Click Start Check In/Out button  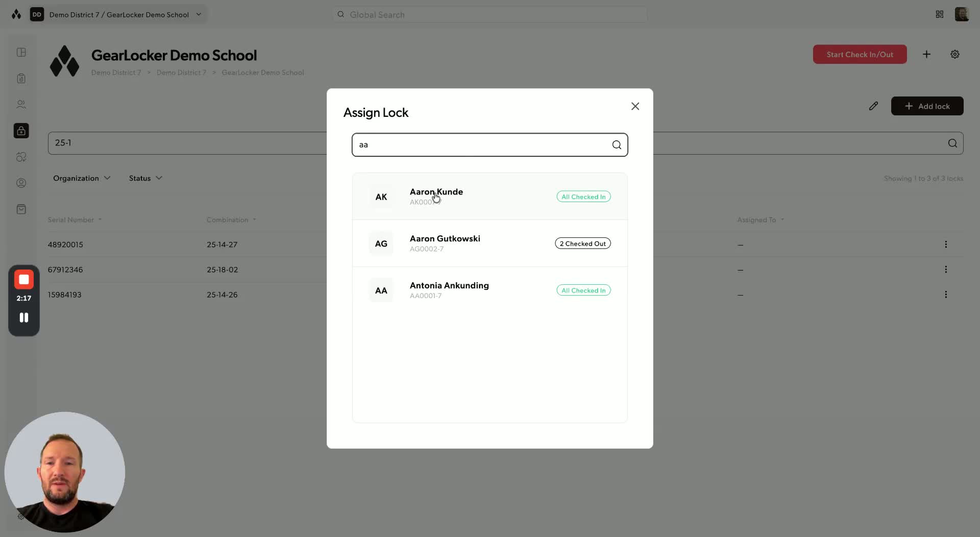(x=860, y=55)
